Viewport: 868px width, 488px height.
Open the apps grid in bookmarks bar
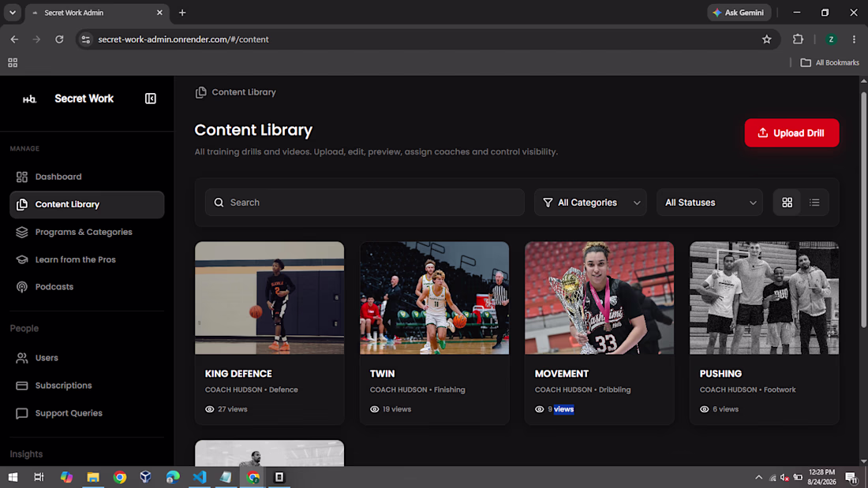pyautogui.click(x=13, y=62)
